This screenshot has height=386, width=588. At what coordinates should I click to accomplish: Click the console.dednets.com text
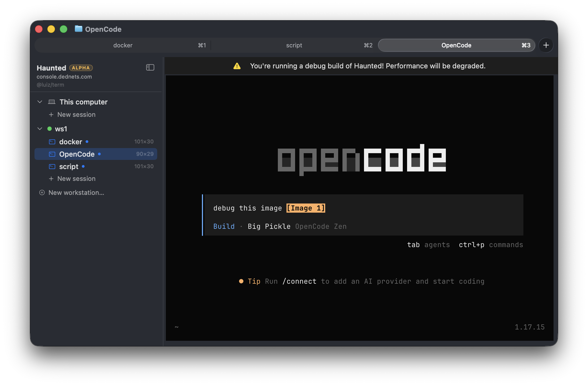tap(64, 77)
